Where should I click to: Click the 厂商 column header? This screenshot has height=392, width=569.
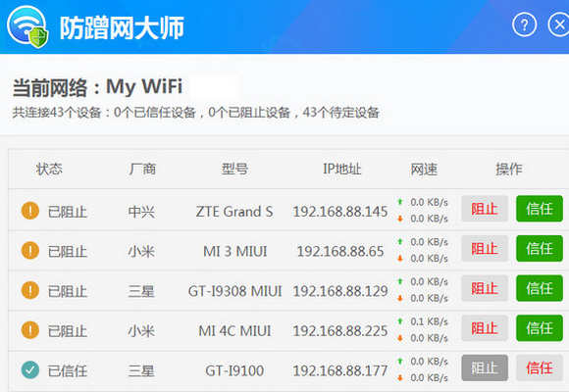click(142, 169)
